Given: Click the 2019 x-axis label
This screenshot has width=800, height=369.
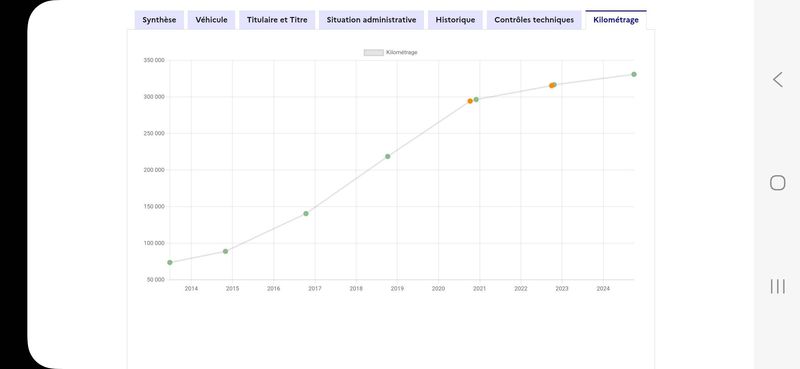Looking at the screenshot, I should click(397, 289).
